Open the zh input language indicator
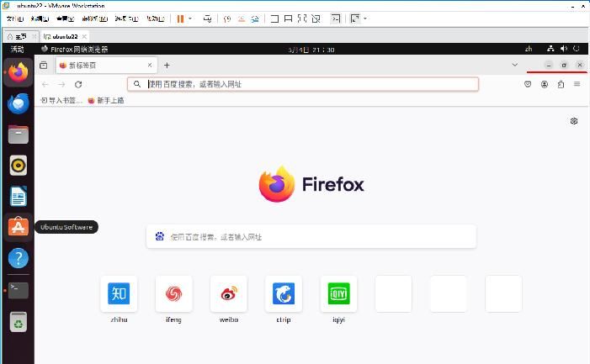The width and height of the screenshot is (590, 364). (x=529, y=49)
